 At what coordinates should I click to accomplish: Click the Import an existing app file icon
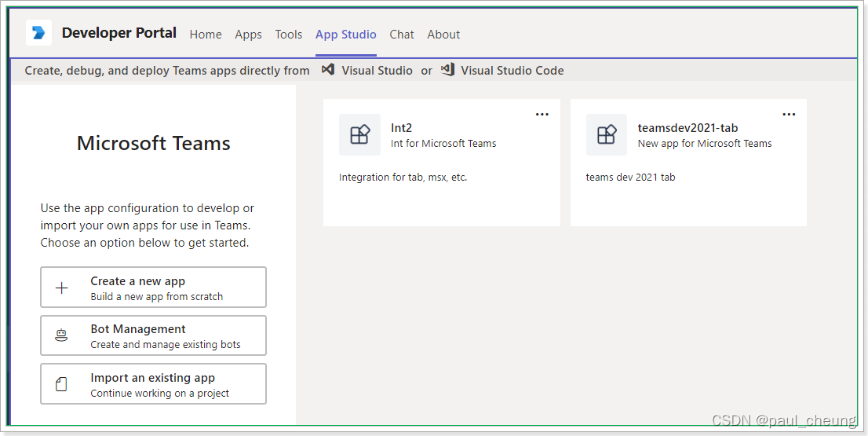(x=61, y=384)
